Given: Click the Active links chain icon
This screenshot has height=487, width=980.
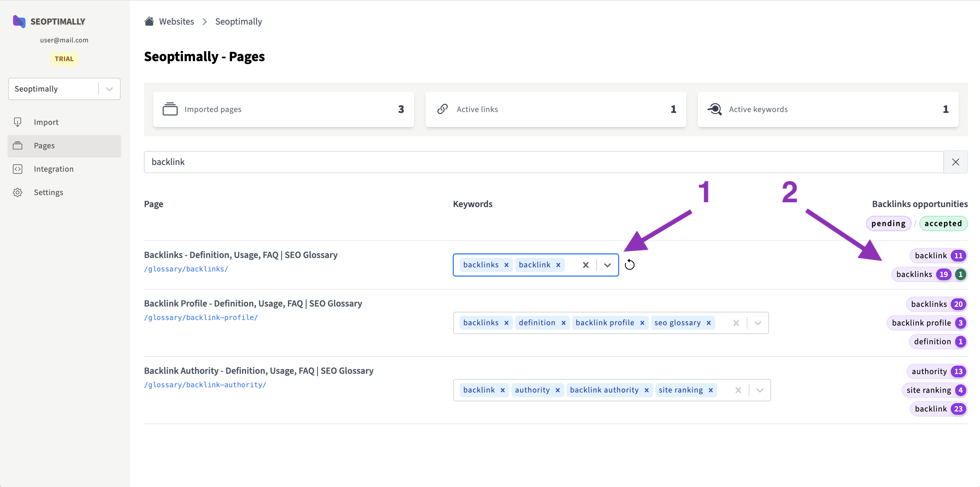Looking at the screenshot, I should pyautogui.click(x=442, y=109).
